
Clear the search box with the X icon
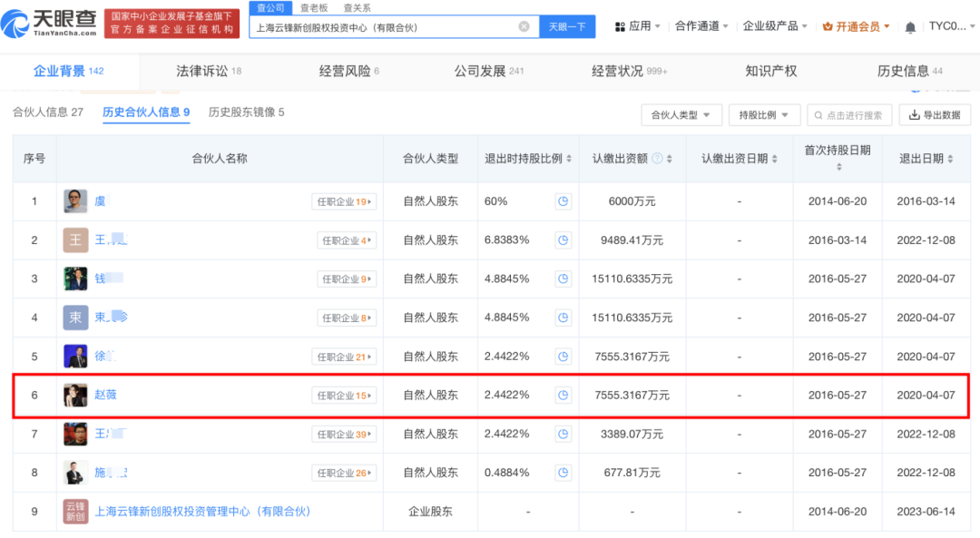pyautogui.click(x=524, y=27)
